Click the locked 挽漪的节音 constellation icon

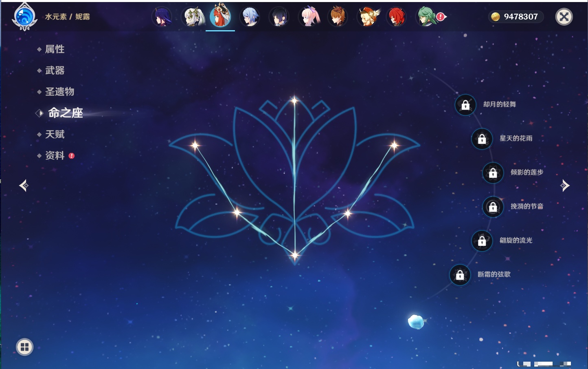tap(493, 207)
